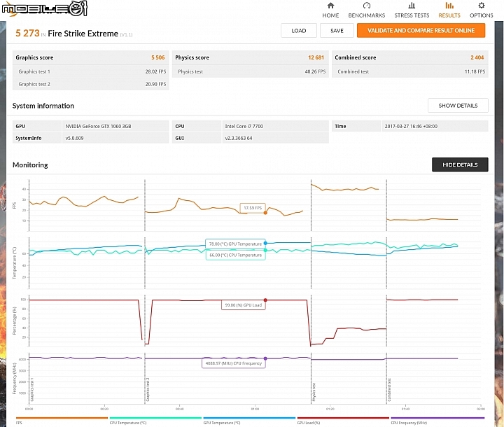The image size is (504, 427).
Task: Click the SAVE button
Action: tap(337, 31)
